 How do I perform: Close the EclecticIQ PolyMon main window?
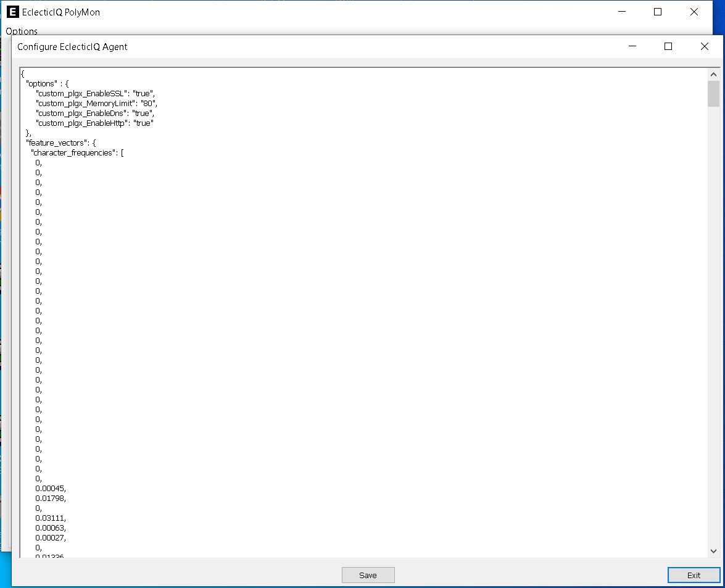click(x=694, y=12)
